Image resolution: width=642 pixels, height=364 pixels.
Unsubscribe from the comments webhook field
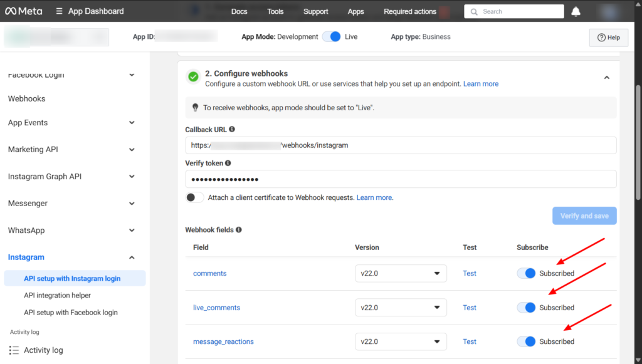(526, 273)
